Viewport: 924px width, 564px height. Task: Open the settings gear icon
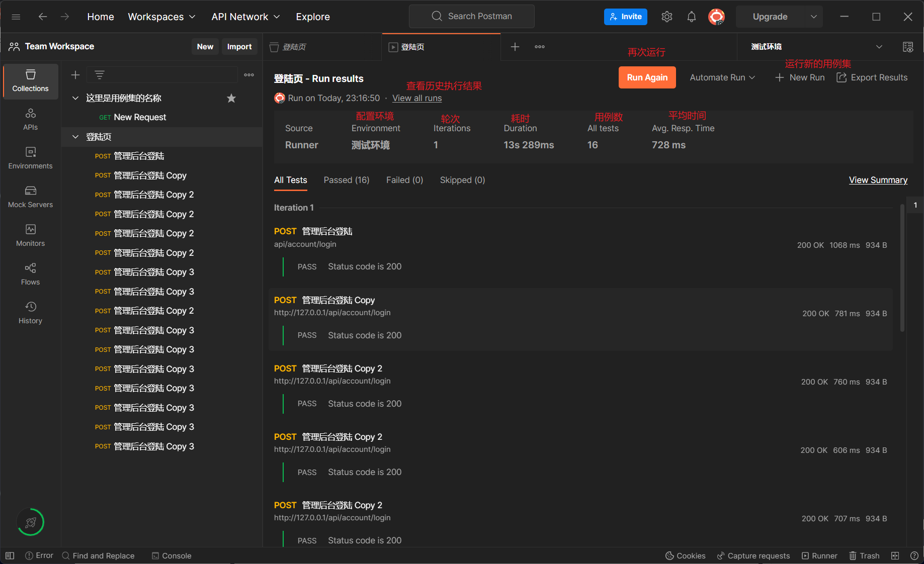(667, 17)
